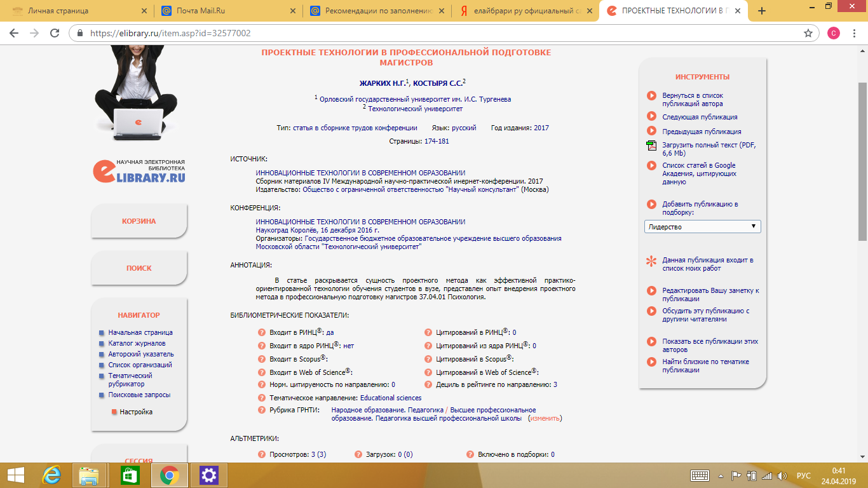Open КОРЗИНА panel button
This screenshot has height=488, width=868.
point(139,221)
